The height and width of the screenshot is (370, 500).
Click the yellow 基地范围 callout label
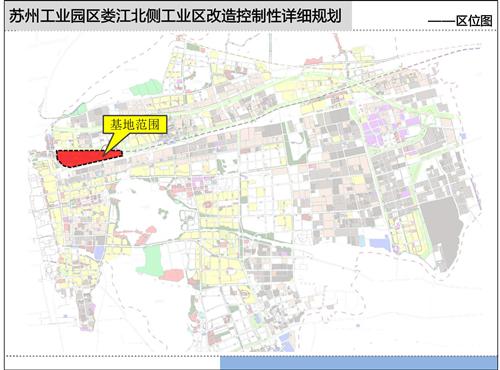pos(135,125)
